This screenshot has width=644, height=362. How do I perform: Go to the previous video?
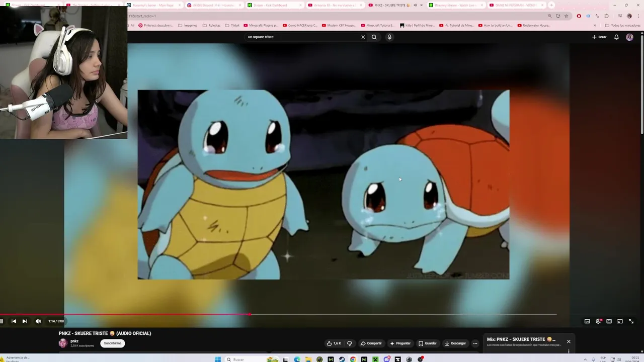(x=14, y=321)
